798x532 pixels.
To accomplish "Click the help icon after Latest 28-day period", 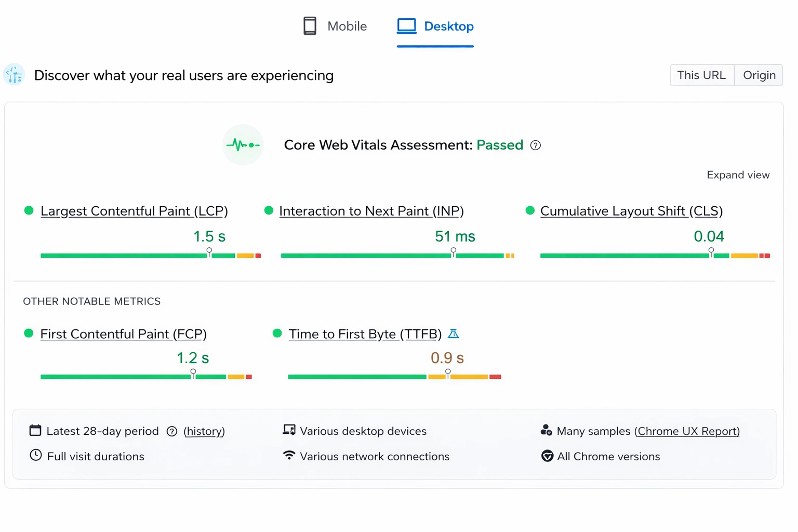I will point(172,431).
